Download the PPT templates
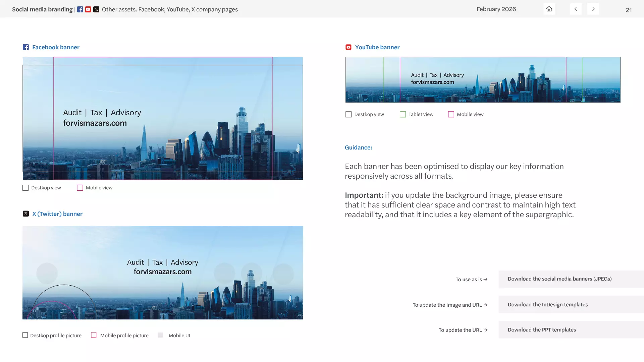The height and width of the screenshot is (362, 644). 541,329
